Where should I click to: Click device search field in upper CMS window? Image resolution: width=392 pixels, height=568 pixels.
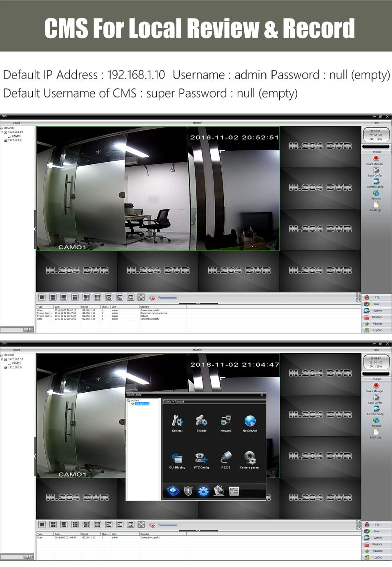click(x=12, y=329)
